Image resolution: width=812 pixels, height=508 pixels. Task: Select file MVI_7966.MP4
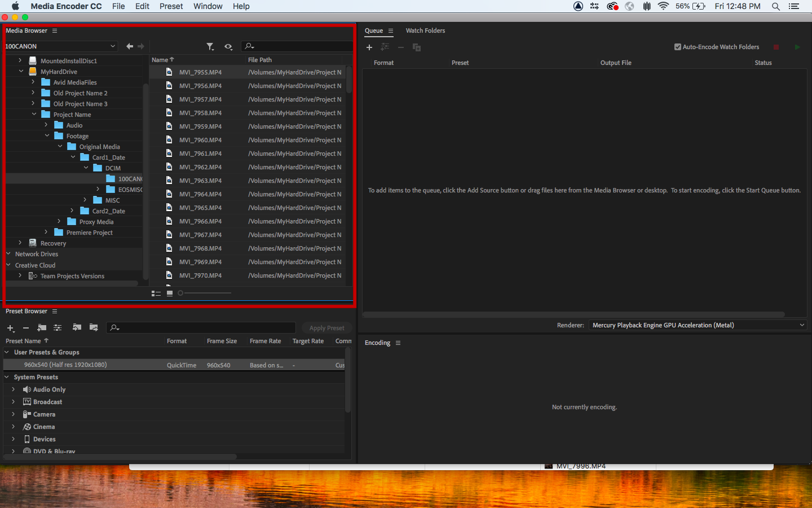[x=200, y=221]
